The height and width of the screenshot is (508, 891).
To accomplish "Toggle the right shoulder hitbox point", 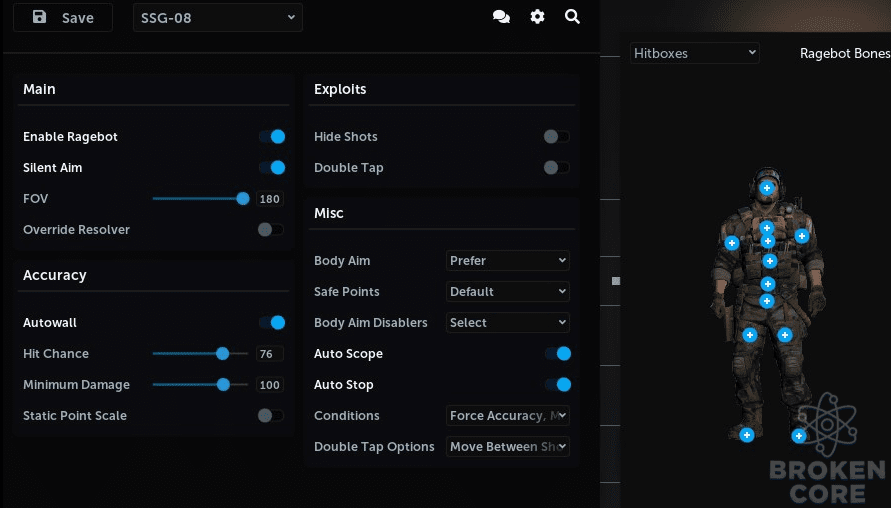I will coord(802,236).
